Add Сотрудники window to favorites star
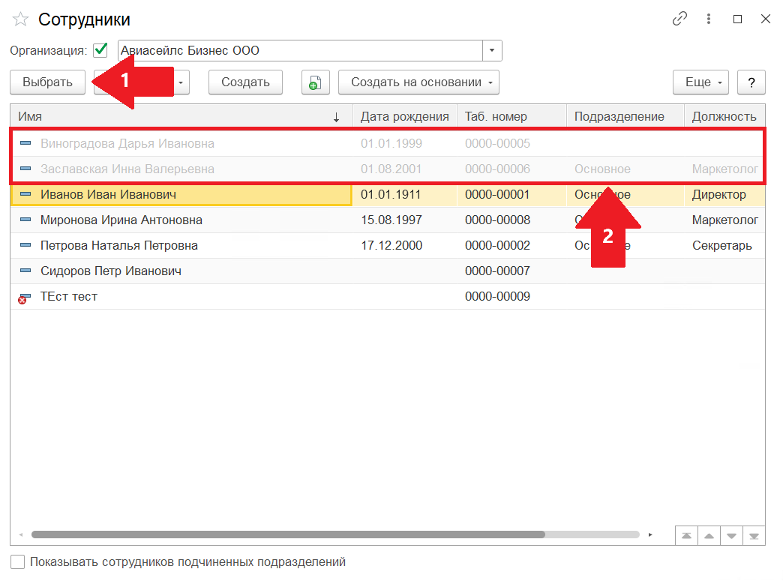784x582 pixels. click(20, 20)
